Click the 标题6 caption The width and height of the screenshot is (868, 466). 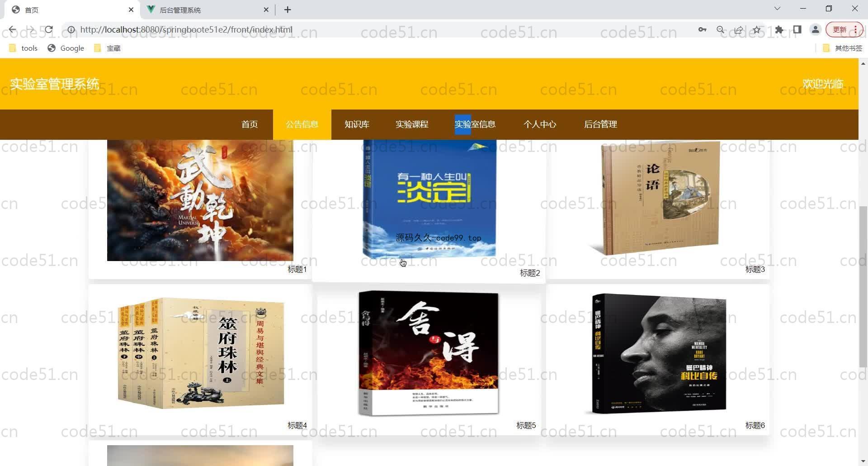pyautogui.click(x=755, y=426)
